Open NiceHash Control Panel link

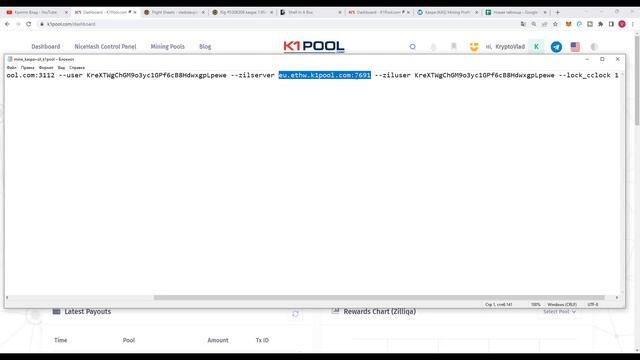tap(105, 47)
